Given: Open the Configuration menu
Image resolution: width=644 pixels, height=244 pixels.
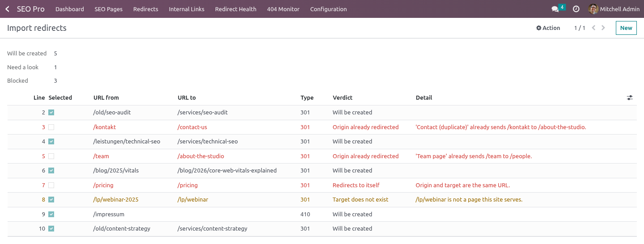Looking at the screenshot, I should (328, 9).
